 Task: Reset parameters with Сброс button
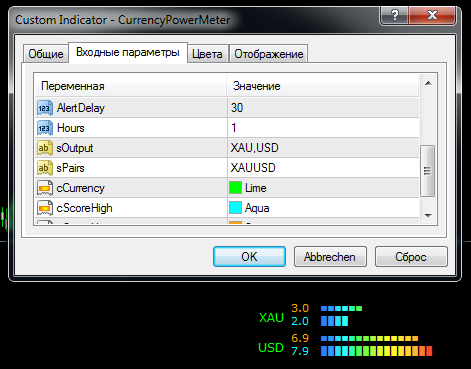(411, 257)
